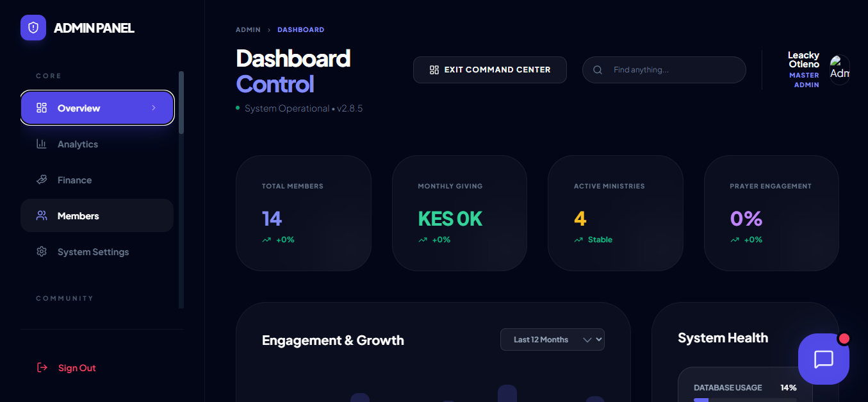Screen dimensions: 868x402
Task: Click the Overview grid icon in sidebar
Action: [x=42, y=108]
